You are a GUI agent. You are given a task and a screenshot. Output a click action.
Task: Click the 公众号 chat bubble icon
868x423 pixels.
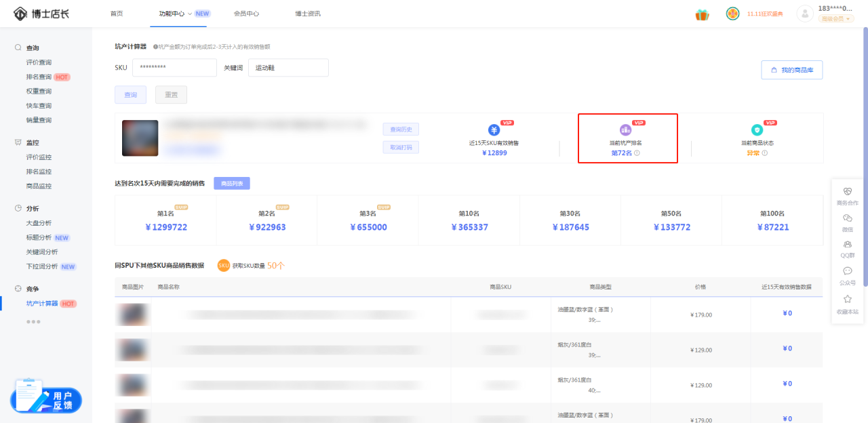click(x=847, y=271)
